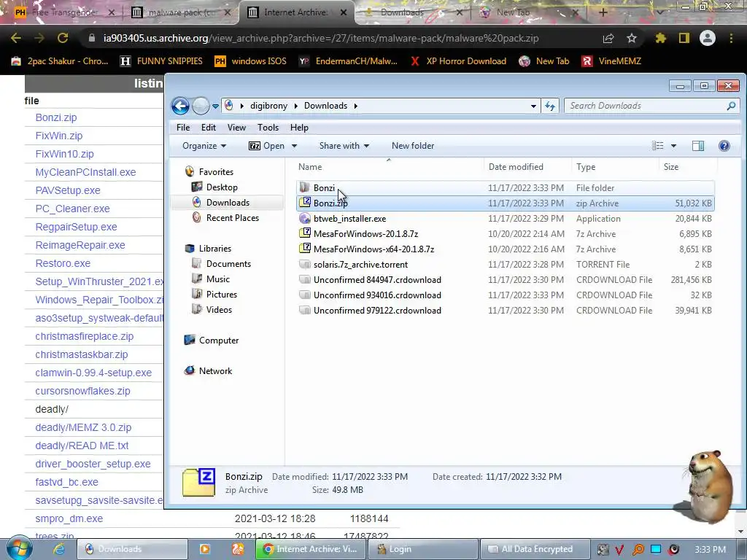The image size is (747, 560).
Task: Sort by the Name column header
Action: 389,167
